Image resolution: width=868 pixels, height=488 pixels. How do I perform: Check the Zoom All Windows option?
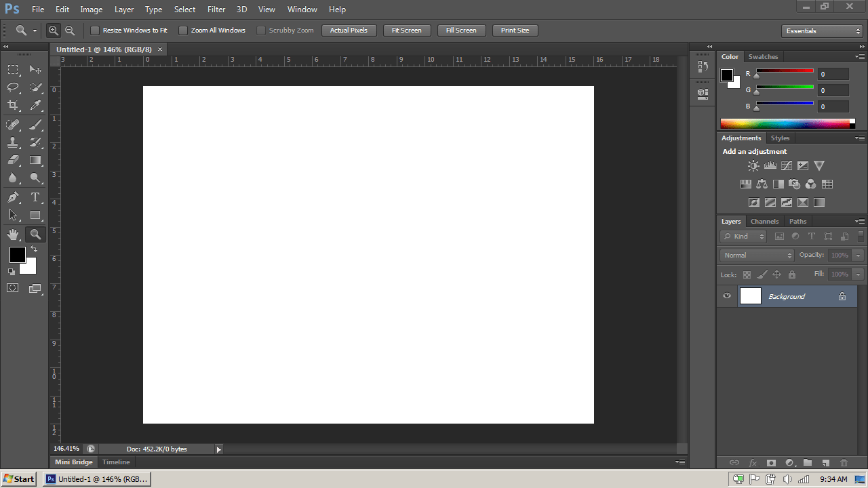point(183,30)
